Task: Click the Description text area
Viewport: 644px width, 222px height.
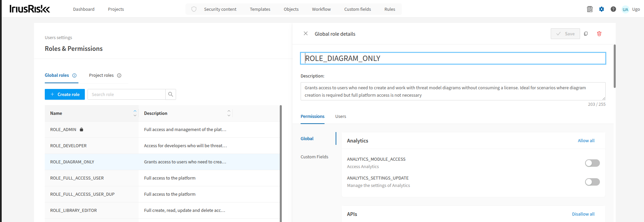Action: click(453, 91)
